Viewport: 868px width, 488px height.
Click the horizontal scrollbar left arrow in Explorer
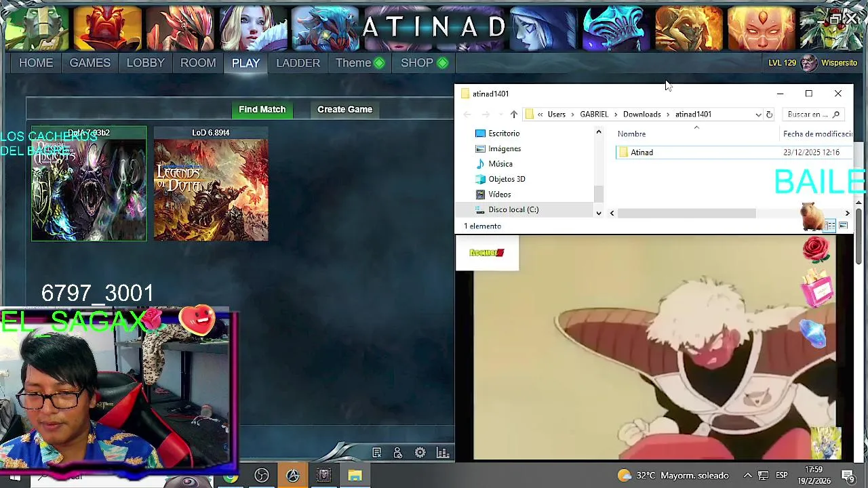[612, 213]
